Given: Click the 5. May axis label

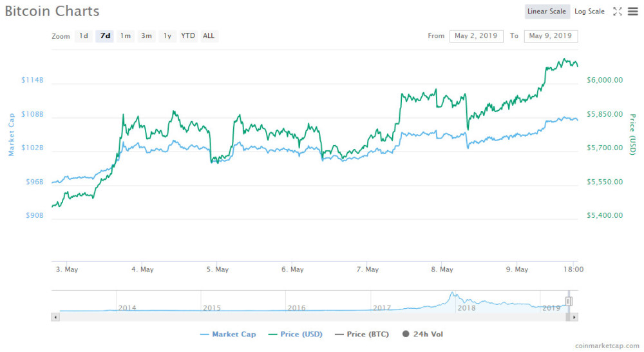Looking at the screenshot, I should tap(217, 269).
